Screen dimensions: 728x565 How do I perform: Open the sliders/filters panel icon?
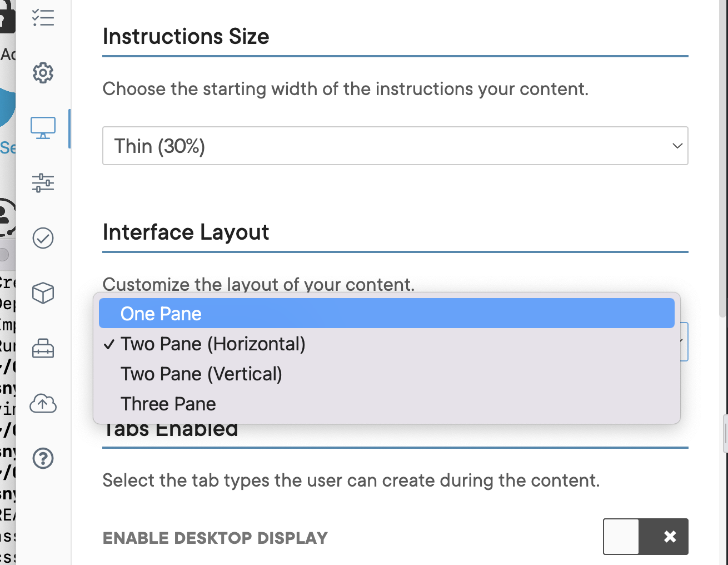click(x=43, y=182)
